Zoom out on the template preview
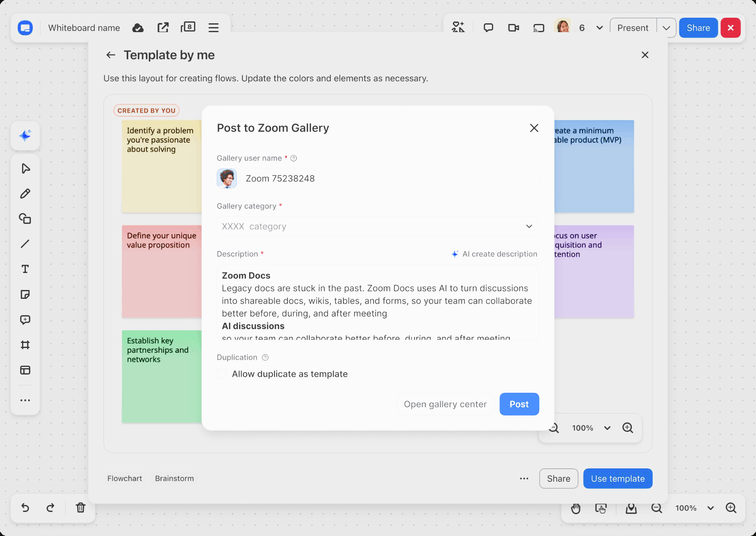The width and height of the screenshot is (756, 536). (553, 428)
